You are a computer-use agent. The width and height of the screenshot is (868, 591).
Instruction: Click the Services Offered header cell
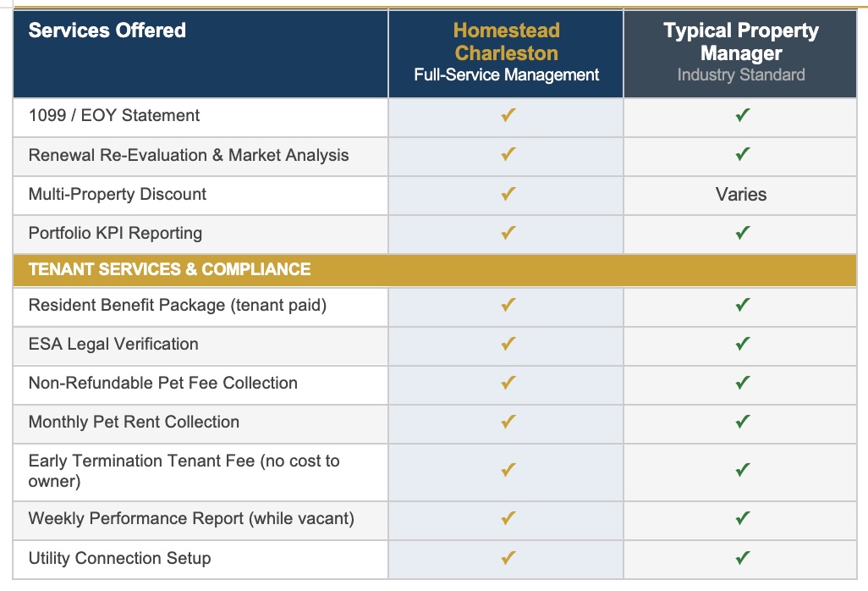click(107, 30)
